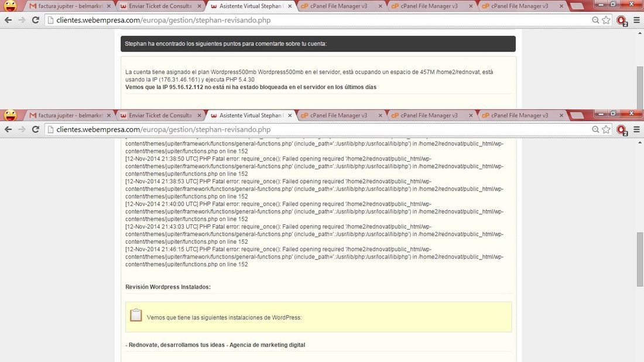Close 'factura jupiter' tab in lower window
The width and height of the screenshot is (644, 362).
click(x=109, y=115)
